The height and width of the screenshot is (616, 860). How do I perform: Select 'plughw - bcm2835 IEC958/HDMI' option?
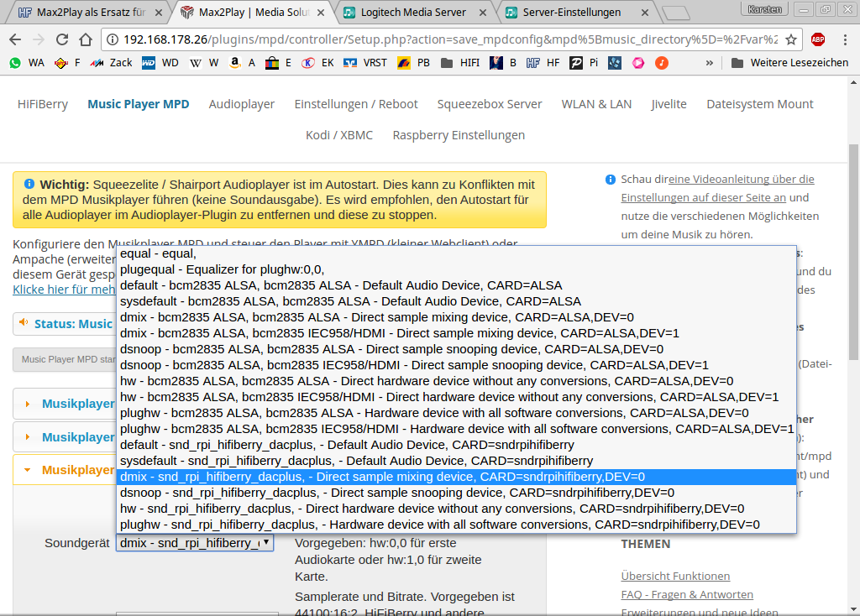(456, 429)
